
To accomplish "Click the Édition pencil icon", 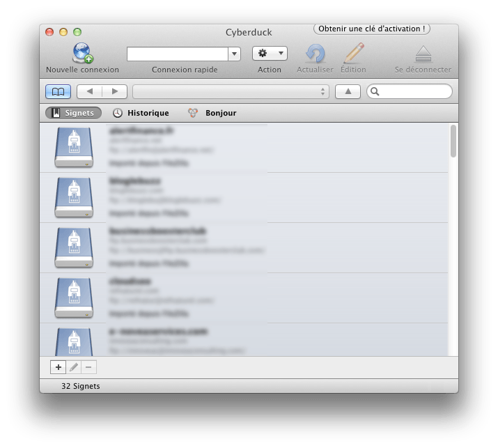I will pos(354,53).
